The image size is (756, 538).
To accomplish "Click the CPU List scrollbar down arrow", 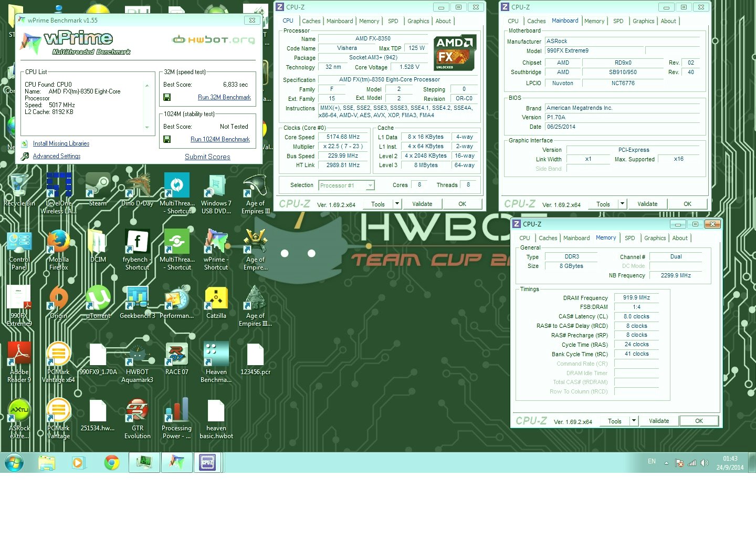I will click(x=147, y=127).
